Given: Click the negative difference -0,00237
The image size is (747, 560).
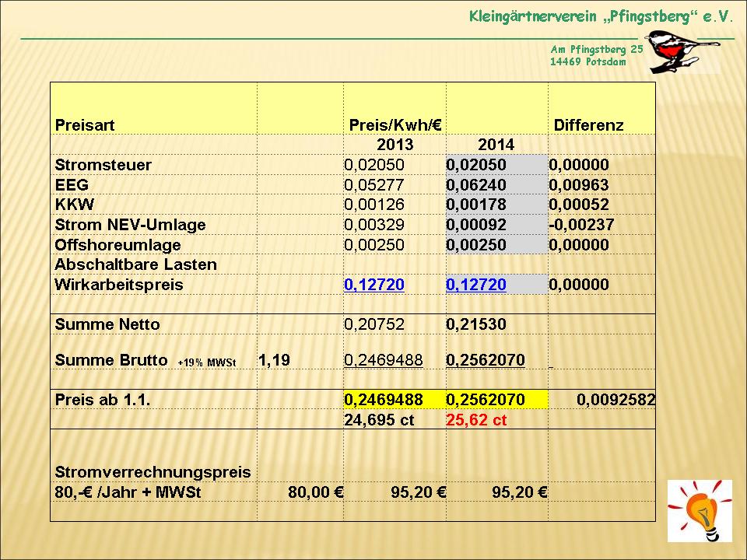Looking at the screenshot, I should 581,225.
